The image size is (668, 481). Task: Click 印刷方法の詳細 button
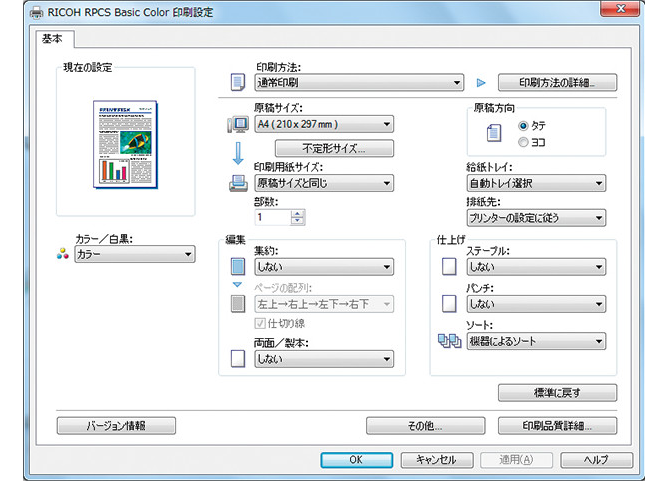(x=557, y=82)
